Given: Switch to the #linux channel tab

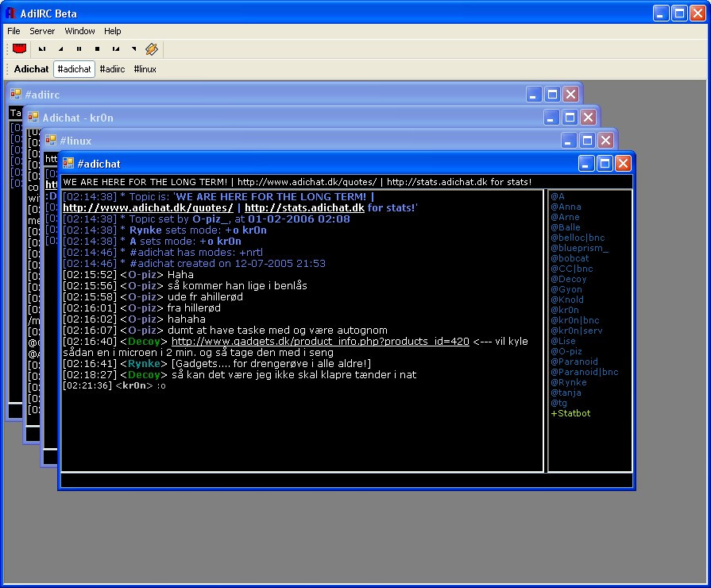Looking at the screenshot, I should click(145, 69).
